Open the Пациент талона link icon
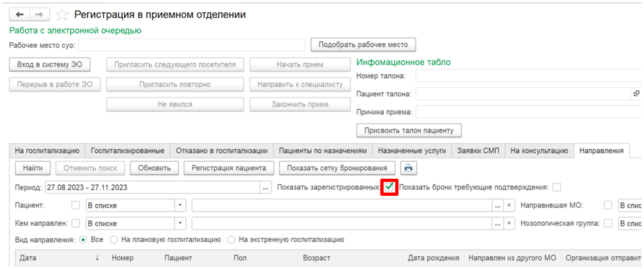This screenshot has width=644, height=269. (x=635, y=94)
